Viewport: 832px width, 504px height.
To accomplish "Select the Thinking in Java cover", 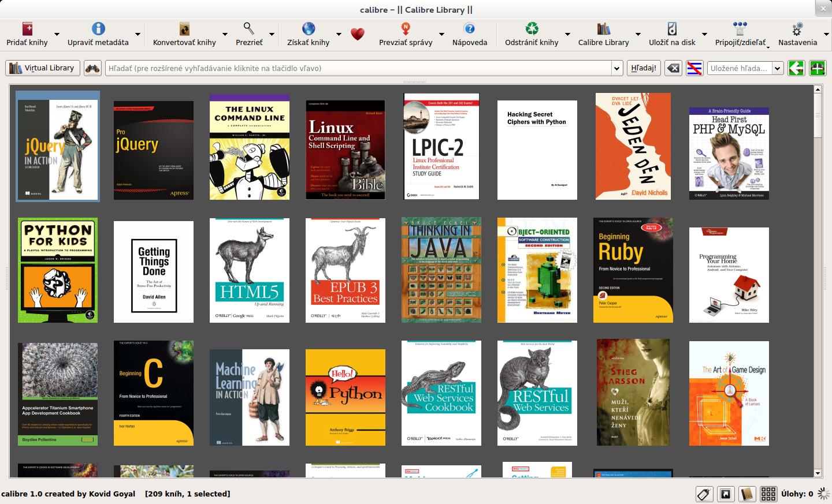I will [441, 270].
